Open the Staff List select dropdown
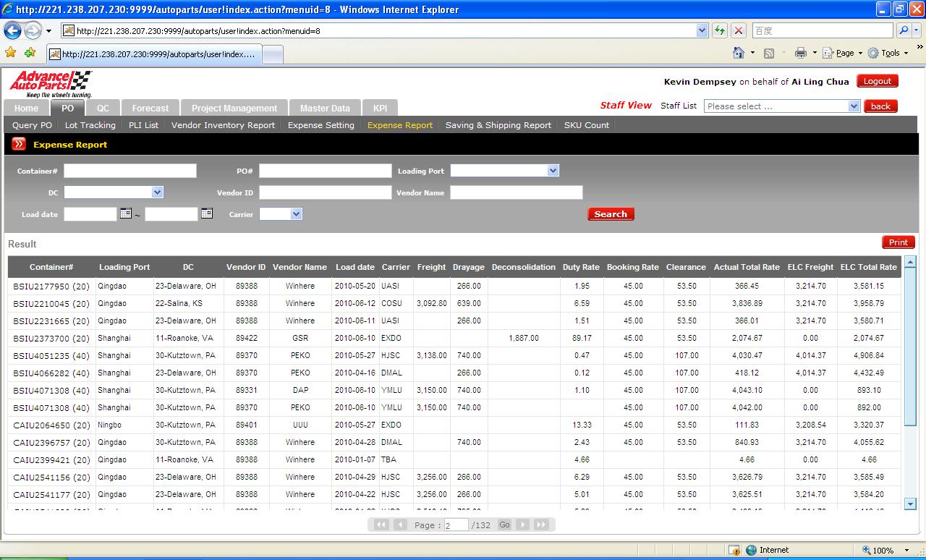 tap(854, 106)
